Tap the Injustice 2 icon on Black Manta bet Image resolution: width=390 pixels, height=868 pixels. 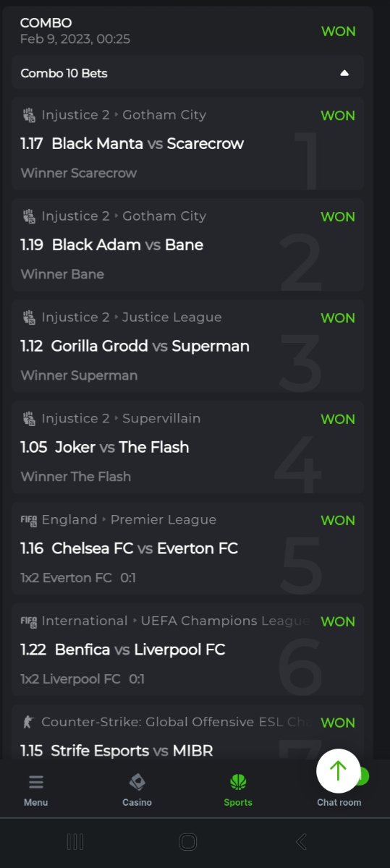click(29, 114)
